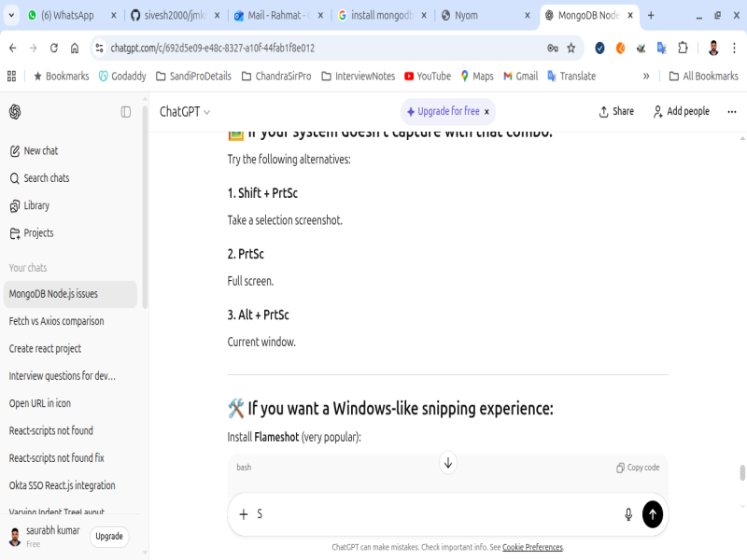Open the Gmail bookmark
Viewport: 747px width, 560px height.
click(521, 77)
